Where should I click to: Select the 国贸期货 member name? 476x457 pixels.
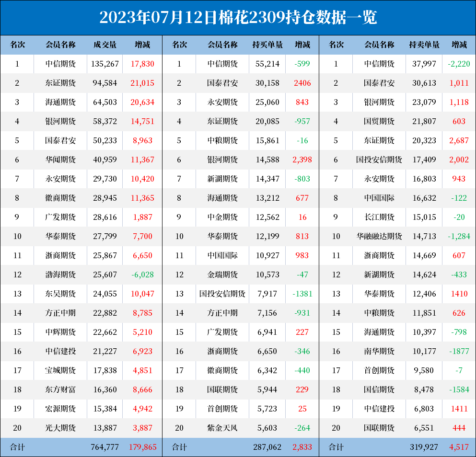[379, 121]
